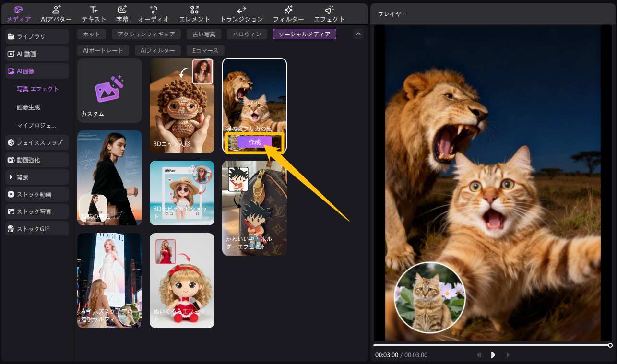Viewport: 617px width, 364px height.
Task: Step to the next frame
Action: click(508, 355)
